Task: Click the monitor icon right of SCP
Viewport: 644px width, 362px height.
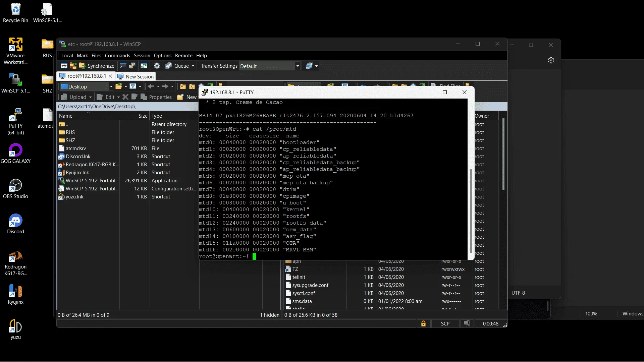Action: coord(467,323)
